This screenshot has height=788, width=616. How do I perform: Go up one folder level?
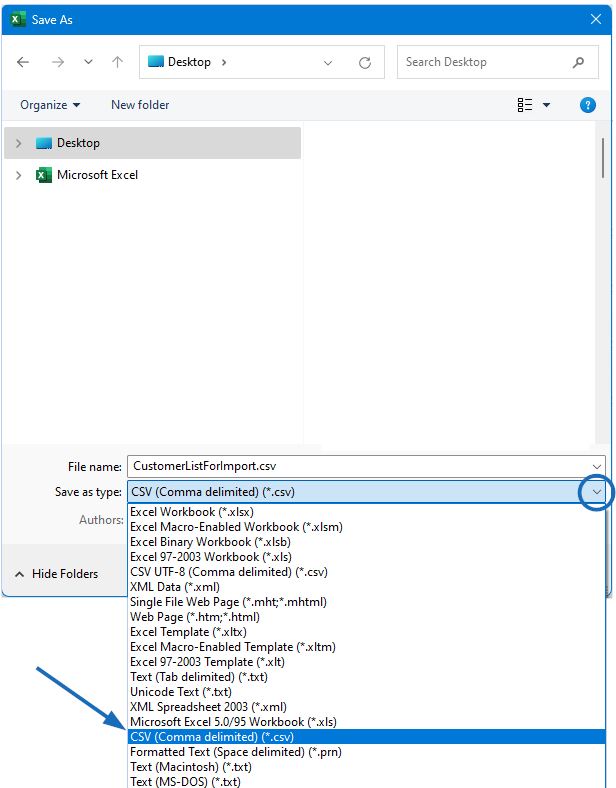tap(118, 62)
